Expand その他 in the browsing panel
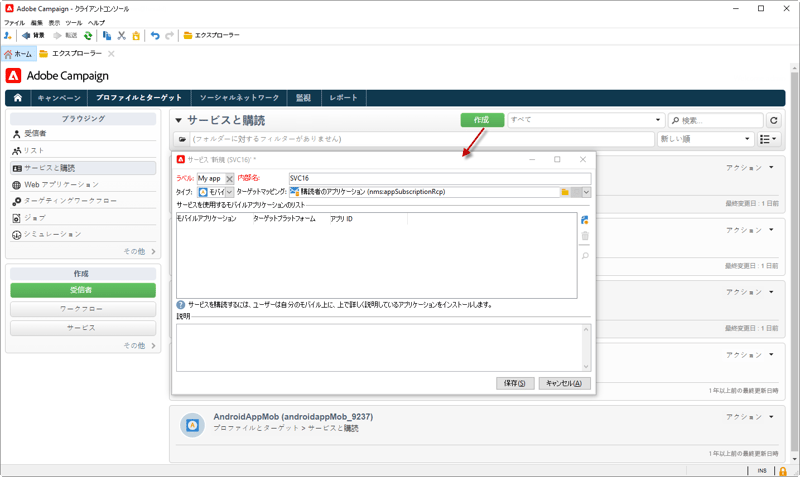 [x=139, y=252]
